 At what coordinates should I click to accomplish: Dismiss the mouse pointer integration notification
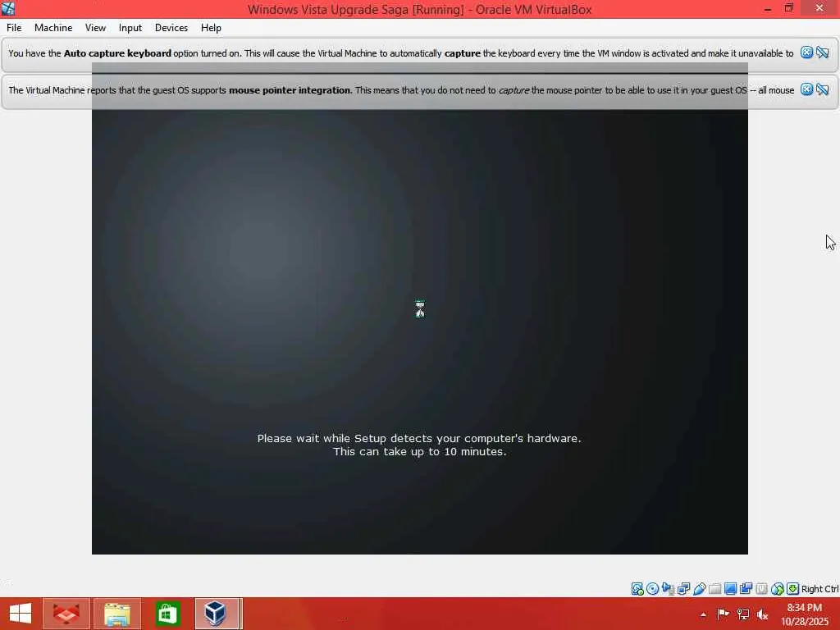click(x=806, y=89)
